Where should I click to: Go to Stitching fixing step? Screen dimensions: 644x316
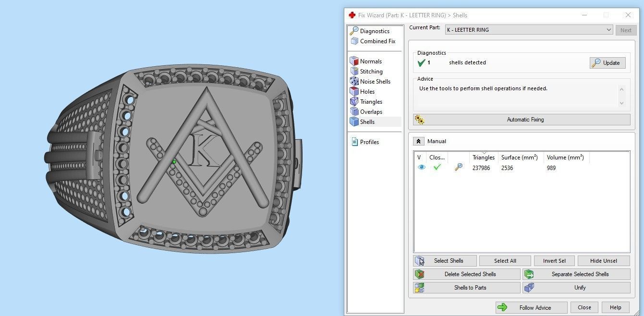(x=366, y=72)
